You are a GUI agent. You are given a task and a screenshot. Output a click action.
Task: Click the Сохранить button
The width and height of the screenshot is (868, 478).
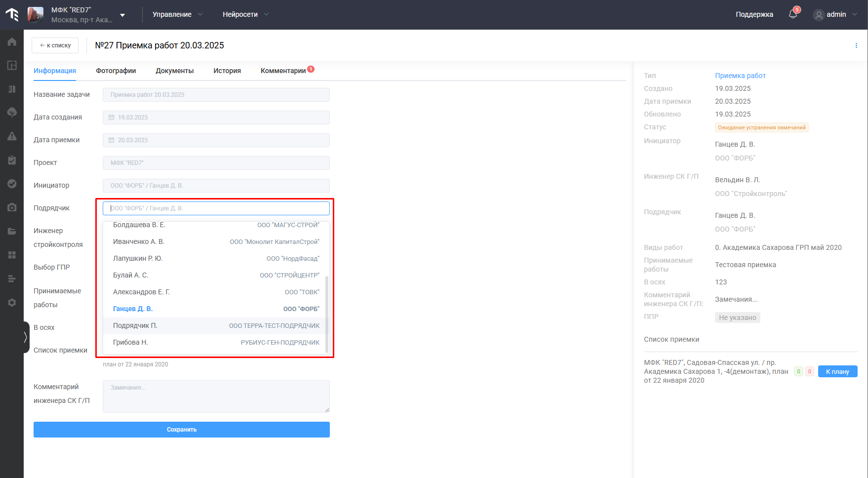[x=182, y=430]
